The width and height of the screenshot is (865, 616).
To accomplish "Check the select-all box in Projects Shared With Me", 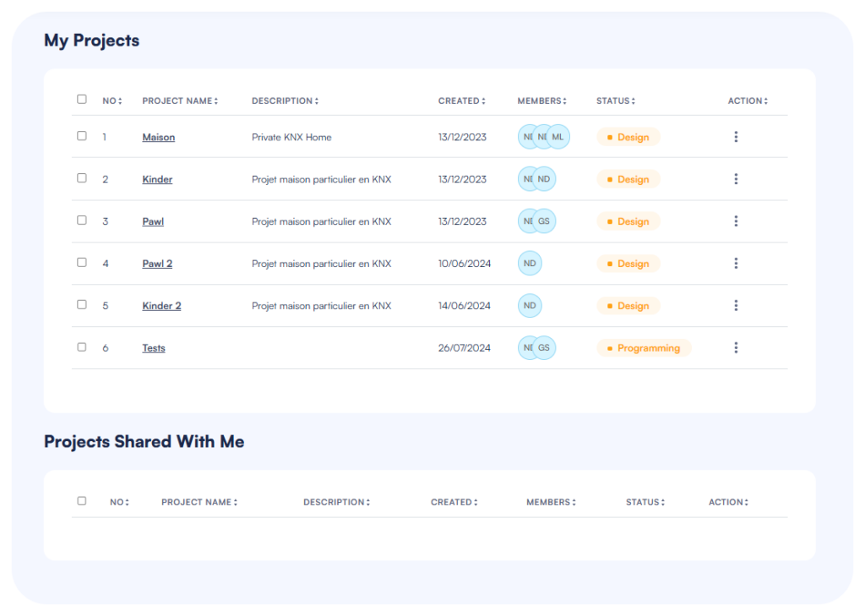I will click(x=82, y=501).
